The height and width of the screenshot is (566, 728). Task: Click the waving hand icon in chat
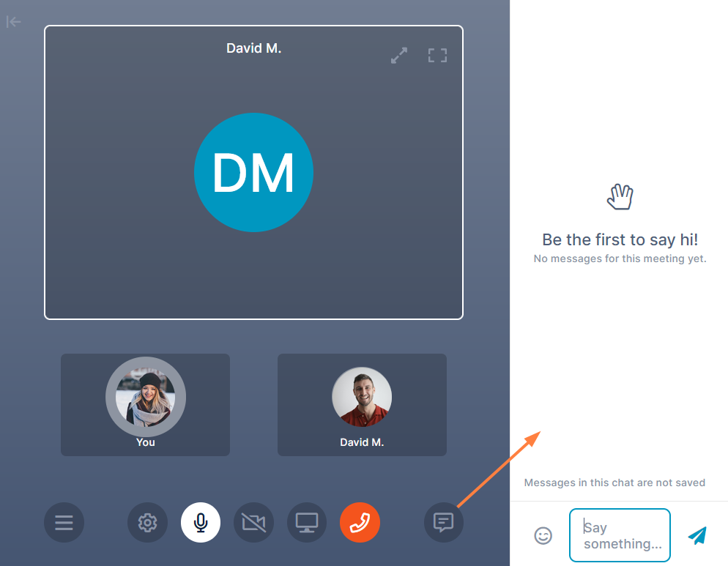click(x=620, y=197)
